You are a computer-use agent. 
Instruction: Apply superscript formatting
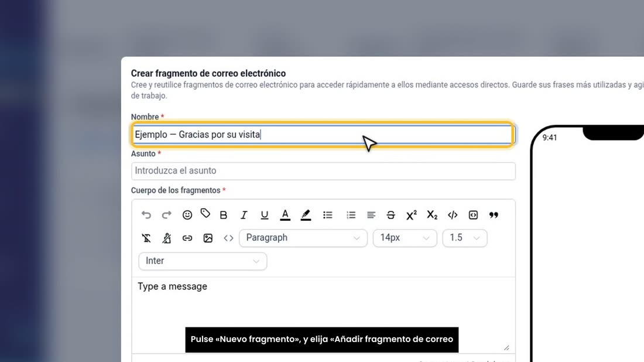click(412, 215)
